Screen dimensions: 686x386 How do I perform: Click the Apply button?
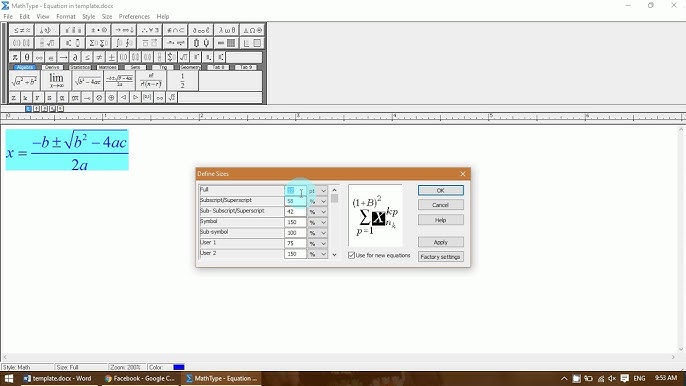point(441,242)
